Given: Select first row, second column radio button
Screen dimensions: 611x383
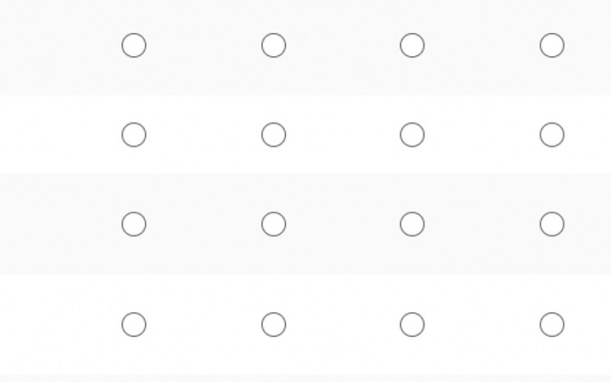Looking at the screenshot, I should [274, 46].
